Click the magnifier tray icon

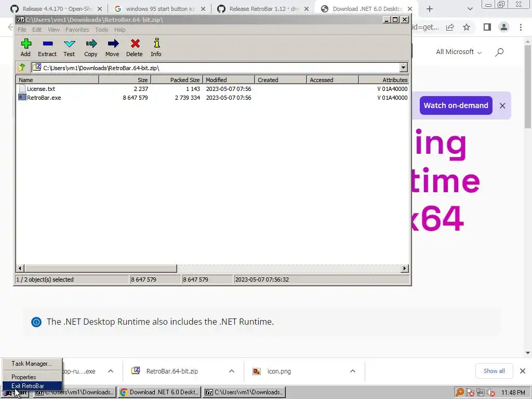(460, 393)
